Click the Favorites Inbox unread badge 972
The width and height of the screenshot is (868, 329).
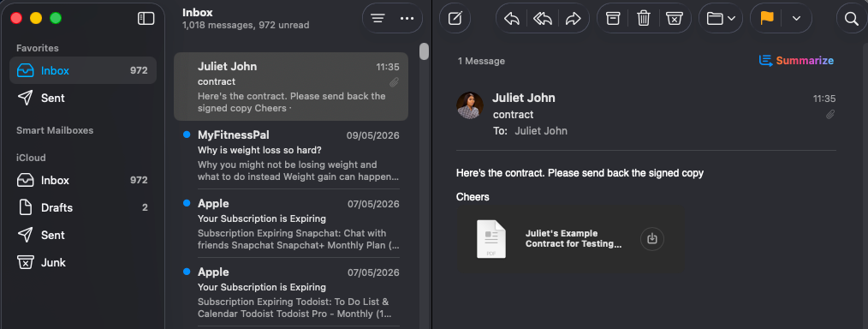point(139,71)
